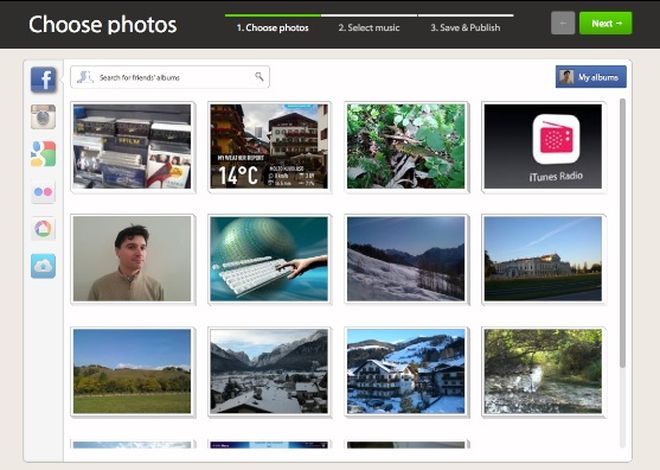Go to Next step
Screen dimensions: 660x470
[606, 23]
